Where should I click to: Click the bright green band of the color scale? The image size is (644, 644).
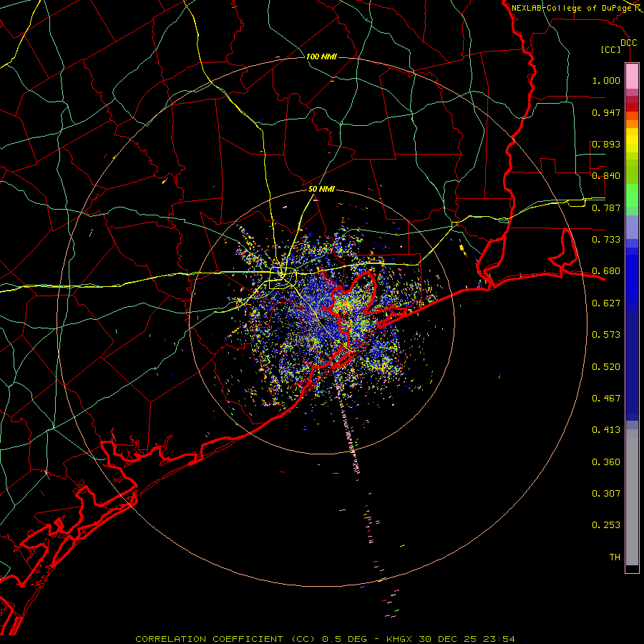coord(632,195)
